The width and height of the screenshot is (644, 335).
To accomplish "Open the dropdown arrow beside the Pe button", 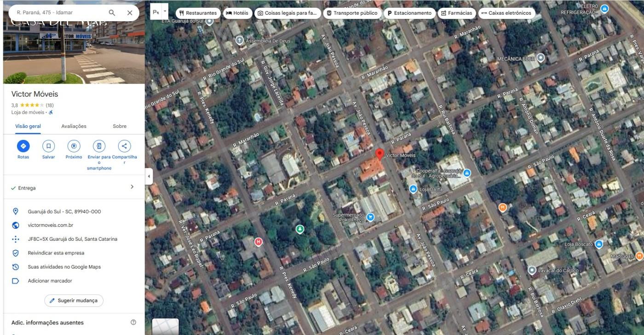I will click(x=165, y=12).
